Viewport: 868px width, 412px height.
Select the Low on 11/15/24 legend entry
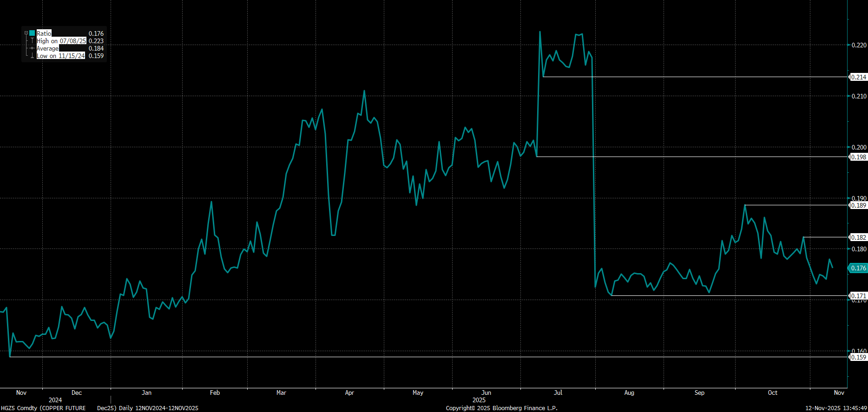(x=61, y=56)
